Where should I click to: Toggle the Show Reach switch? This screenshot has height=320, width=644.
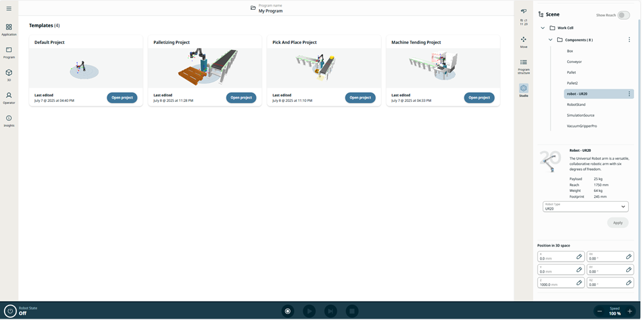pos(622,15)
